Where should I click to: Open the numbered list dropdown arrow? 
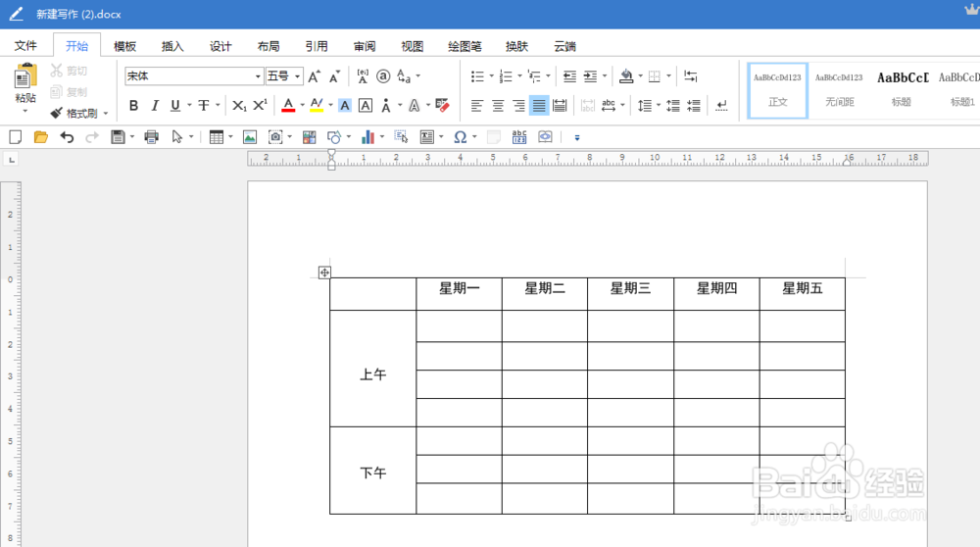pyautogui.click(x=519, y=76)
